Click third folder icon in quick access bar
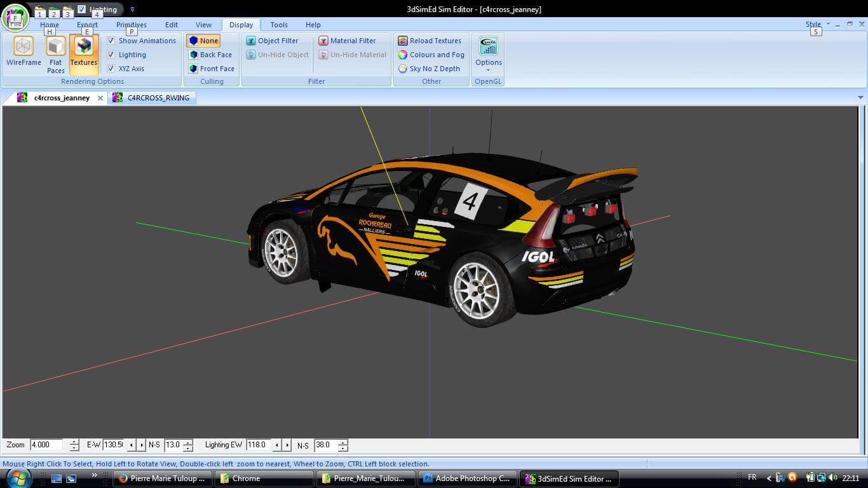 click(68, 11)
